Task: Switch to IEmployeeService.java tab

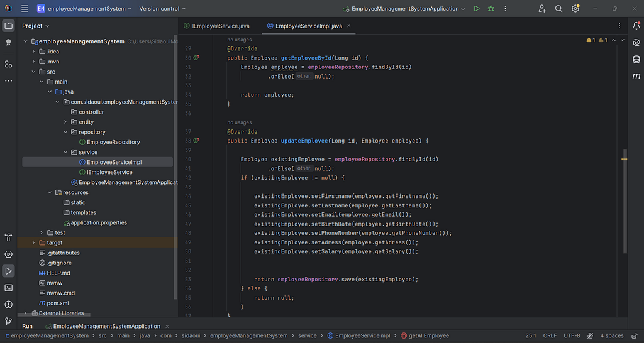Action: (216, 26)
